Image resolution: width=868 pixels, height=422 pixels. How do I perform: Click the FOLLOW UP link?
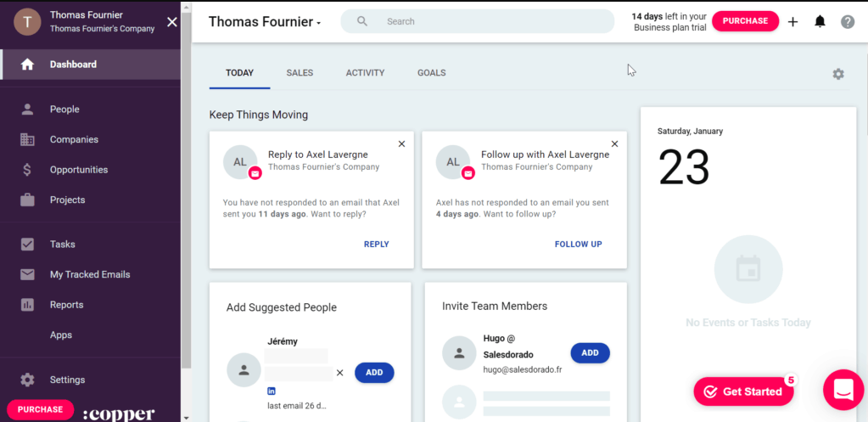(579, 245)
